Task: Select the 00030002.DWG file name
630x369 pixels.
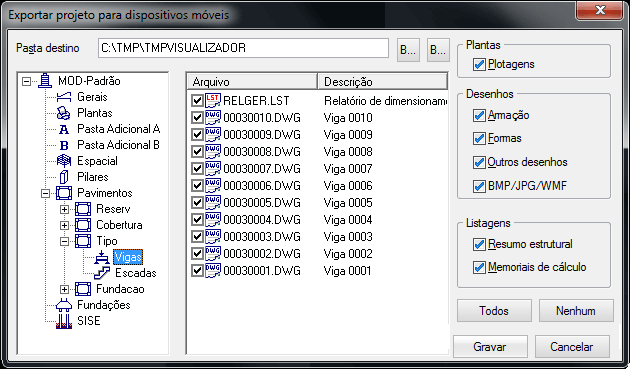Action: [x=262, y=254]
